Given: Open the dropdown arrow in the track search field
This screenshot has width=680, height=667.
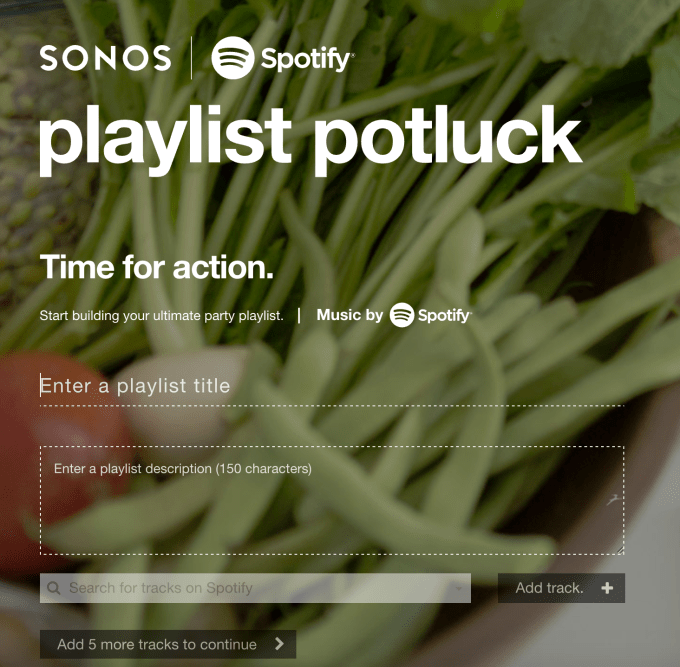Looking at the screenshot, I should pyautogui.click(x=459, y=589).
